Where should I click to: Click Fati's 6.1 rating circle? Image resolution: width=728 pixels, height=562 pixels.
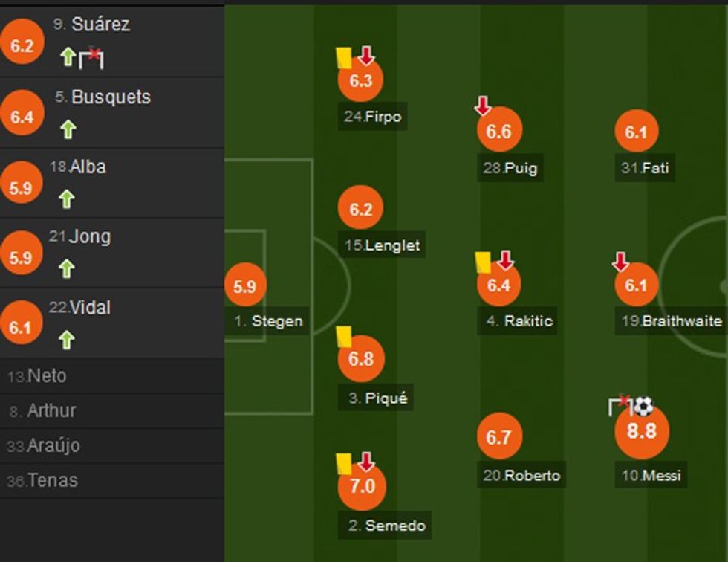637,132
